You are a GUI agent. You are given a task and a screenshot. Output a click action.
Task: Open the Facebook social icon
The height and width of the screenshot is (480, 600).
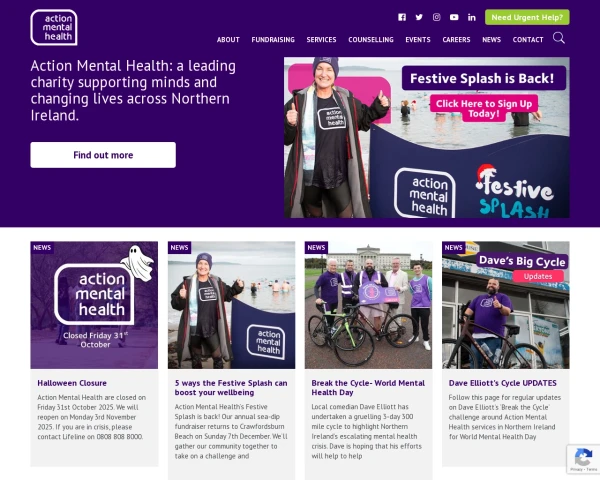click(x=402, y=17)
